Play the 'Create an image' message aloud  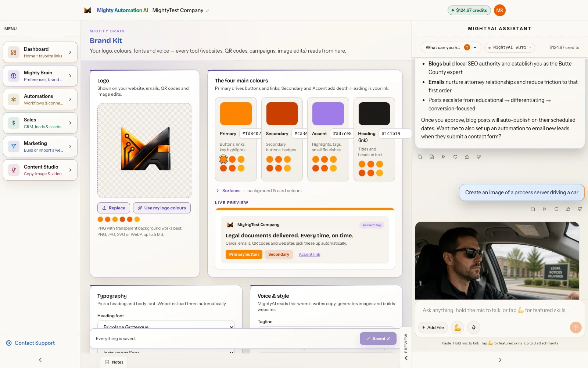[x=545, y=209]
